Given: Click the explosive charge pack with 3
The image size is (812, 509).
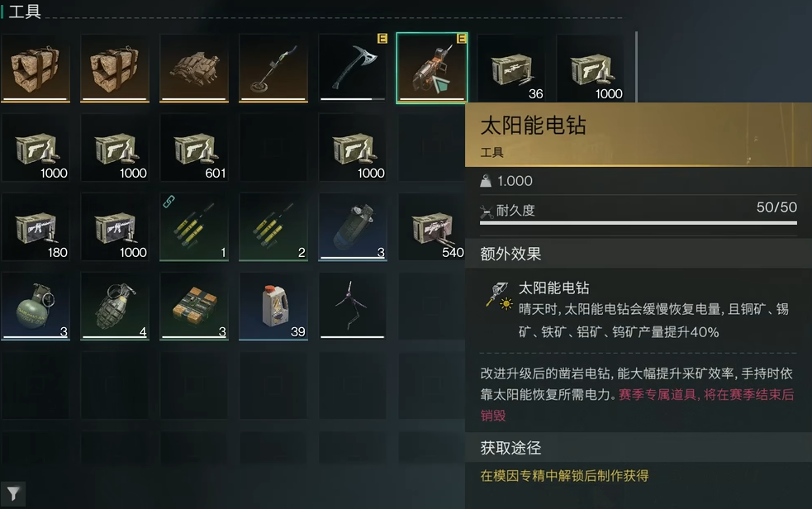Looking at the screenshot, I should [194, 306].
